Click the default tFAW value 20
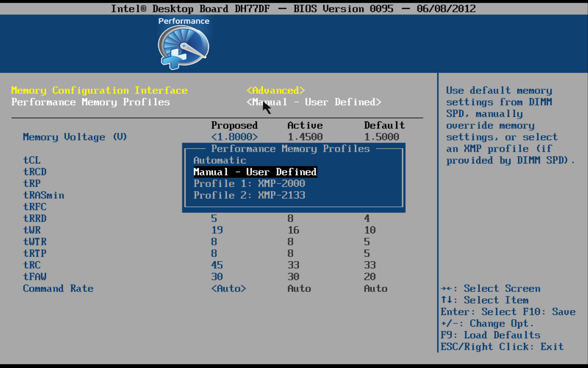Screen dimensions: 588x368 (370, 277)
